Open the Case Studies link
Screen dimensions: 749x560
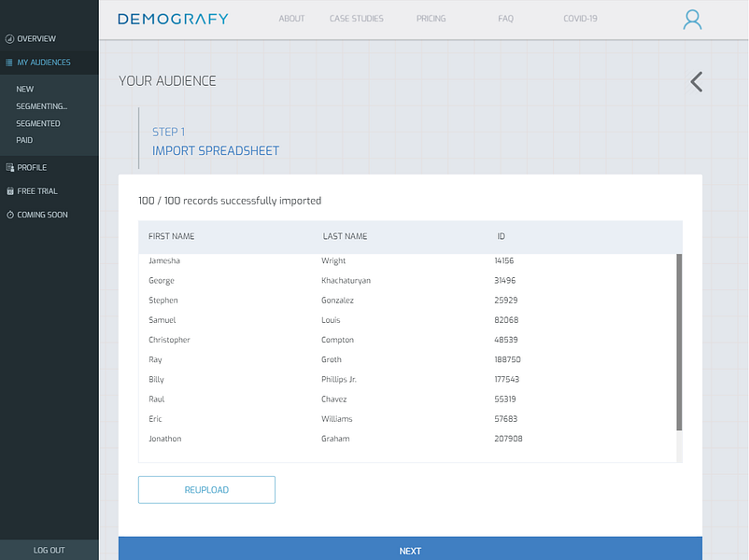point(357,19)
